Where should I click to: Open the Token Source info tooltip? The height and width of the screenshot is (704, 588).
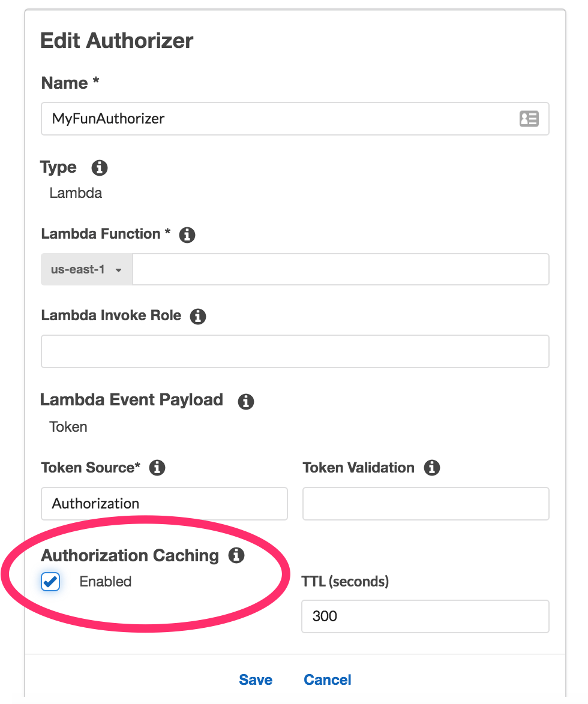click(157, 468)
